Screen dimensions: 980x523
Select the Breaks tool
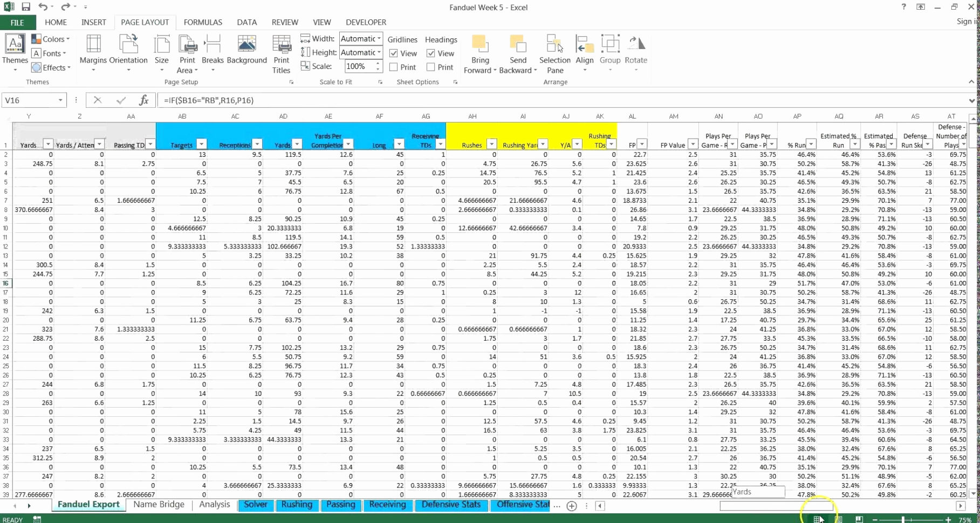click(x=213, y=52)
